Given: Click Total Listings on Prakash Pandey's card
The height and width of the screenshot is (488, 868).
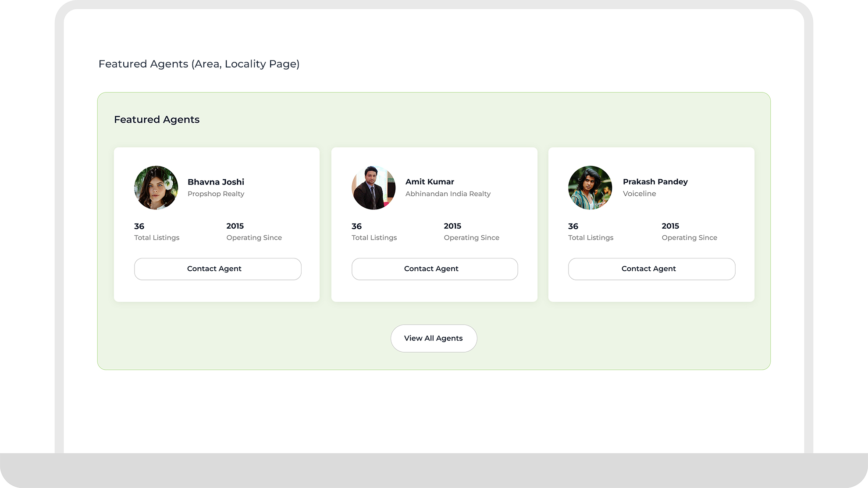Looking at the screenshot, I should (x=591, y=237).
